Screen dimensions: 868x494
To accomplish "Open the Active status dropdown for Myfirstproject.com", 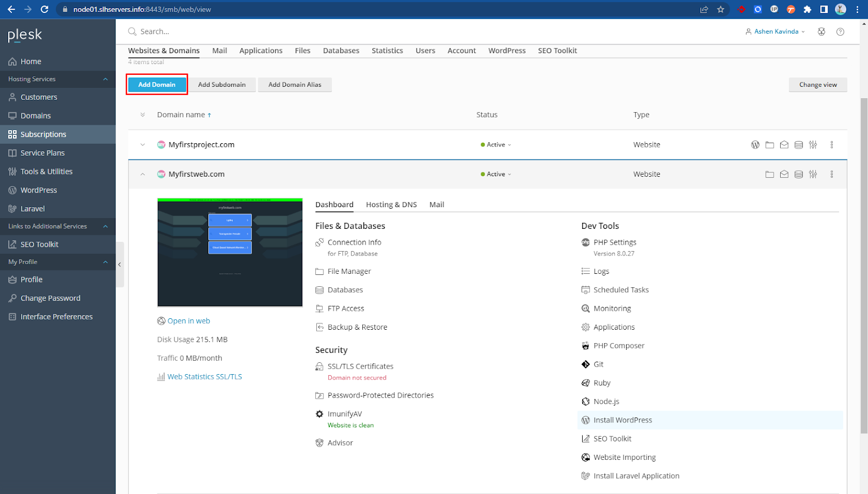I will click(x=496, y=145).
